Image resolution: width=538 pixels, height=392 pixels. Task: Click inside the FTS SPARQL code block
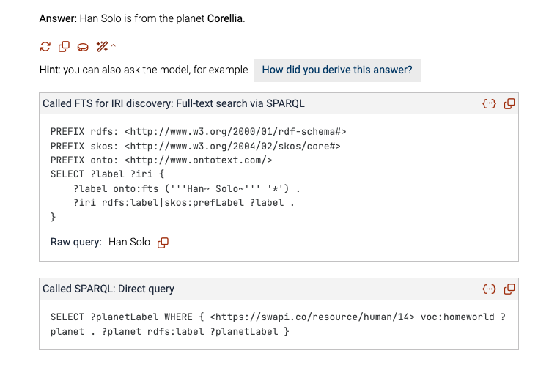(199, 174)
